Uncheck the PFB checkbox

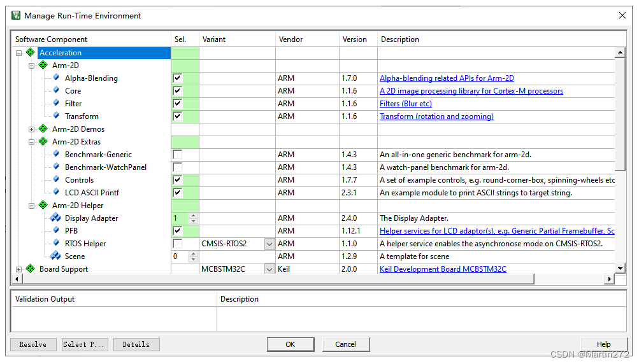(x=177, y=231)
